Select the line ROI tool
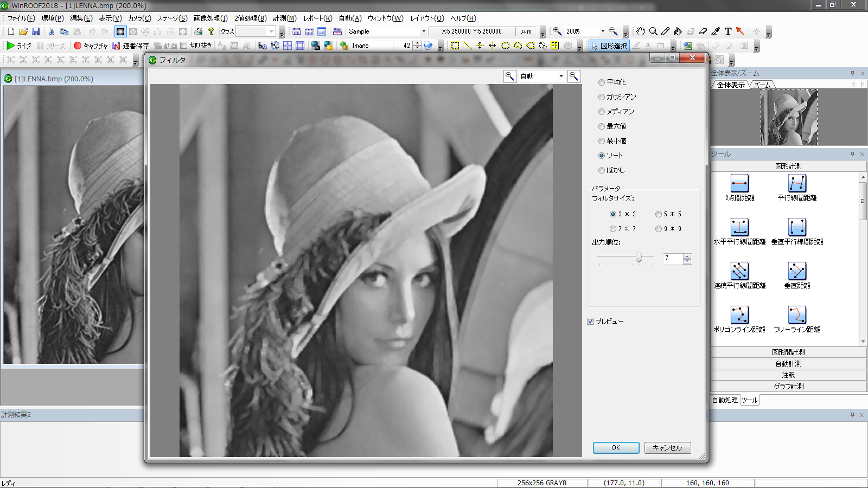 pos(468,46)
